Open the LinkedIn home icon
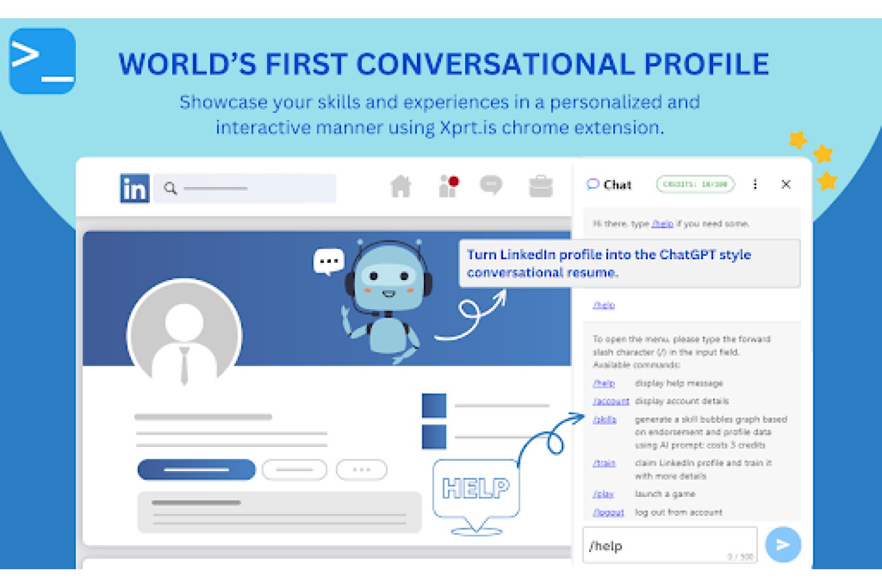This screenshot has width=882, height=588. [401, 186]
